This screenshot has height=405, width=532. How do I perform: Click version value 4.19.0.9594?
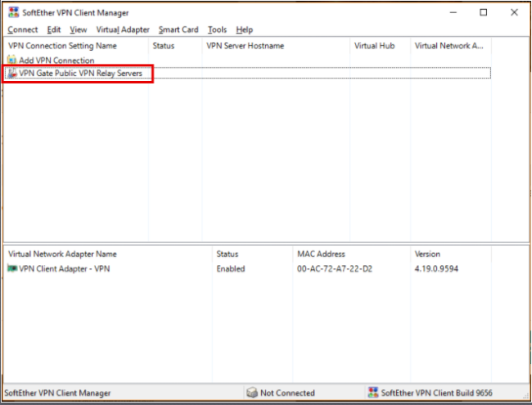[436, 269]
